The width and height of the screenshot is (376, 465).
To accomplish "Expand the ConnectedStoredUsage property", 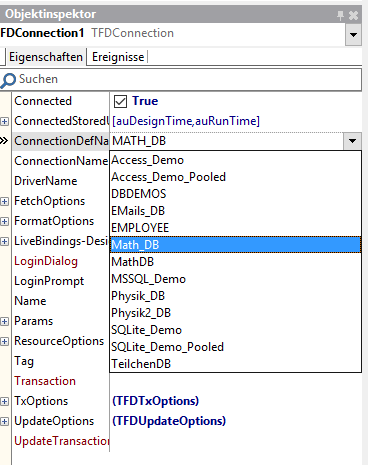I will [4, 122].
